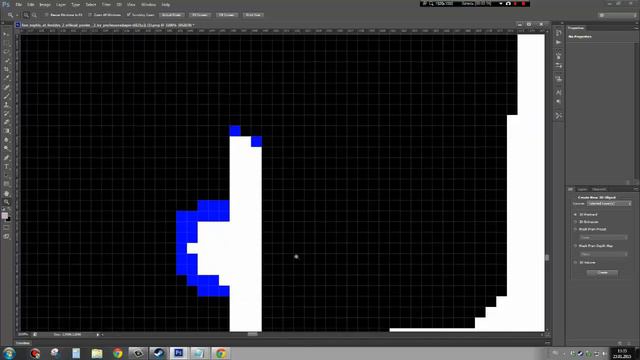The width and height of the screenshot is (640, 360).
Task: Open the Layer menu
Action: click(x=61, y=4)
